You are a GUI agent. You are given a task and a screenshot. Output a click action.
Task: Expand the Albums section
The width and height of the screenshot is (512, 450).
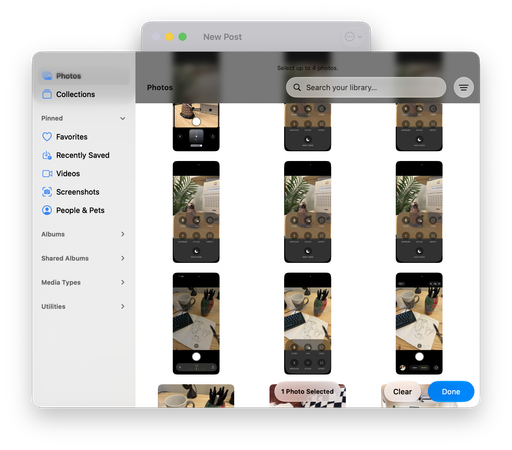[x=123, y=234]
